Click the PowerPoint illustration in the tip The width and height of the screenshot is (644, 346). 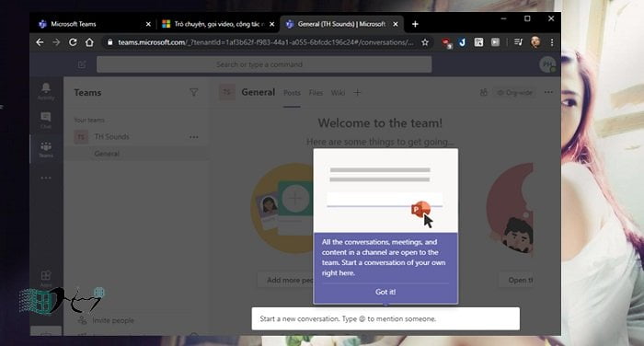420,209
